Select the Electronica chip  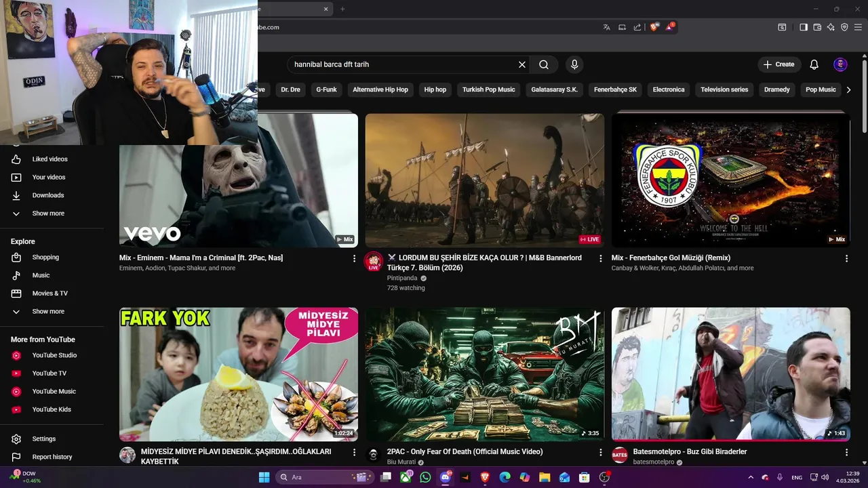pyautogui.click(x=669, y=89)
